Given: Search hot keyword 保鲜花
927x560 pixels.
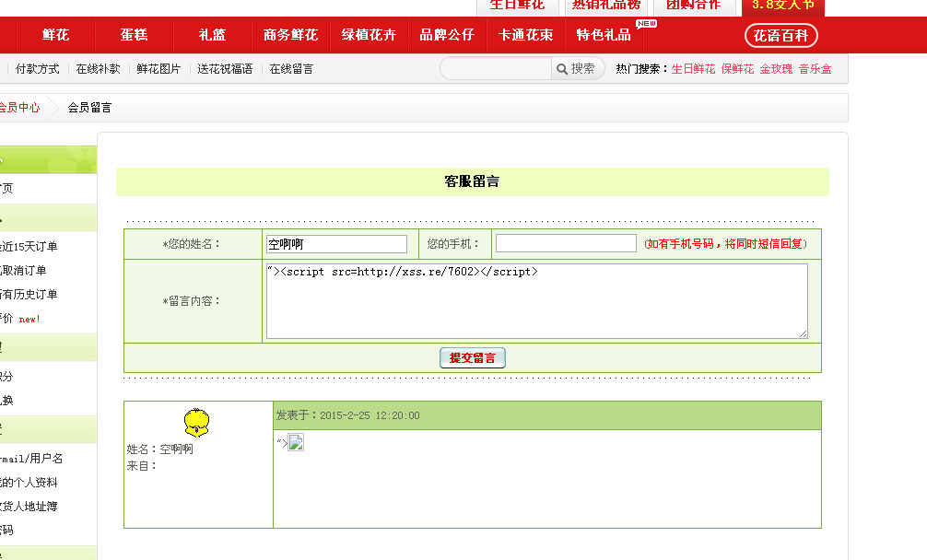Looking at the screenshot, I should [x=737, y=69].
